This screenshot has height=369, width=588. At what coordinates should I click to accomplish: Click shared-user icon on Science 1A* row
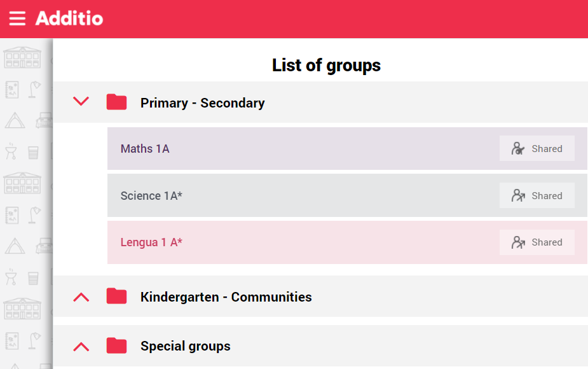click(518, 195)
